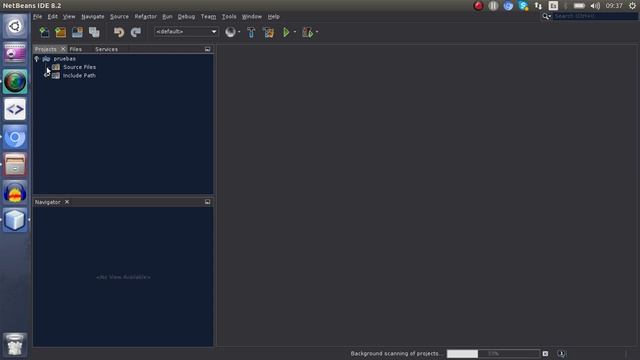Screen dimensions: 640x360
Task: Open the Refactor menu
Action: click(x=146, y=17)
